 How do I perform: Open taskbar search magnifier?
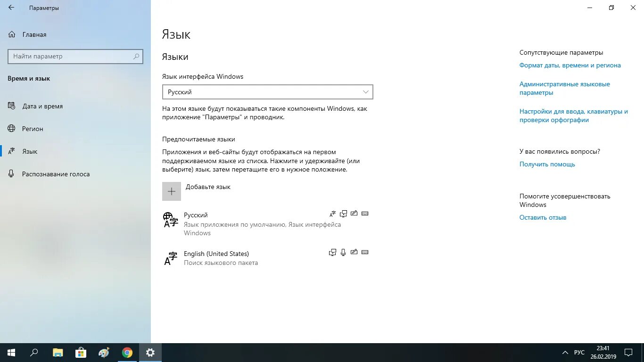(34, 353)
